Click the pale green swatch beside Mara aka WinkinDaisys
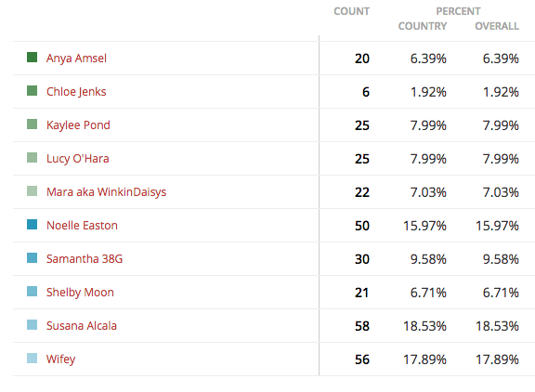 pos(33,190)
